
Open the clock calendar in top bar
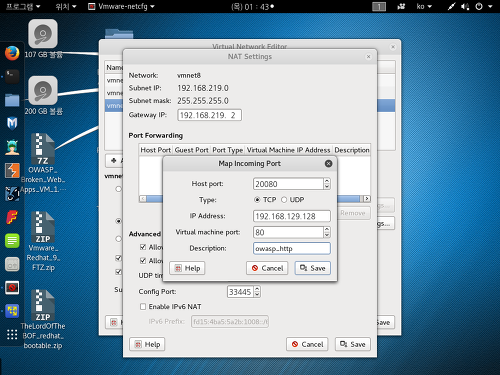point(252,7)
